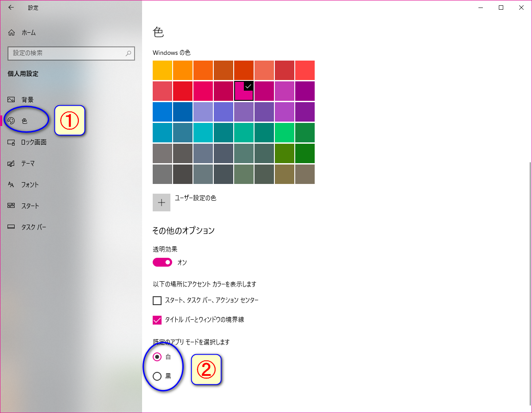Add a custom color with plus button

[x=162, y=203]
